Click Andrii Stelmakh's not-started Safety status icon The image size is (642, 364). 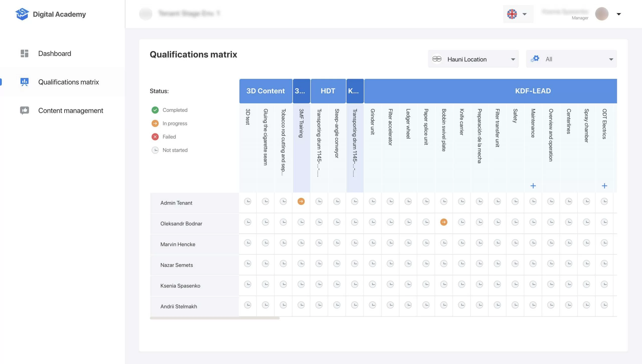515,305
